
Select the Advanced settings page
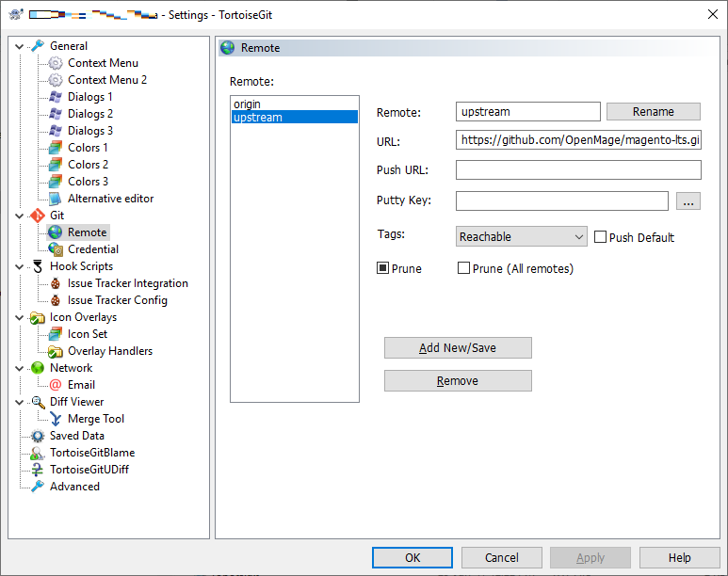pos(74,487)
